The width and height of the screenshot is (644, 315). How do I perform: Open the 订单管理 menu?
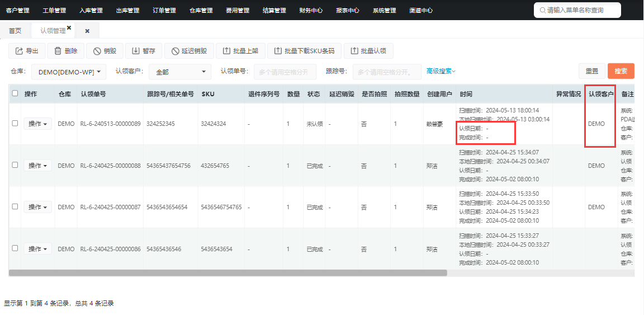164,10
